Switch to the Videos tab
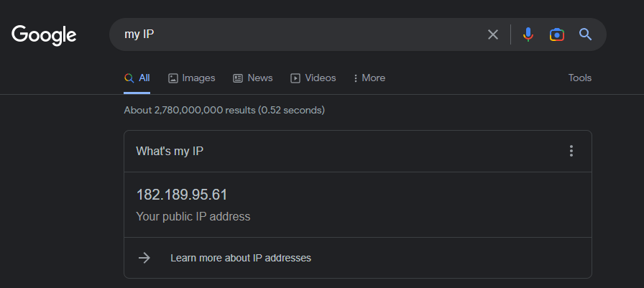 (313, 78)
